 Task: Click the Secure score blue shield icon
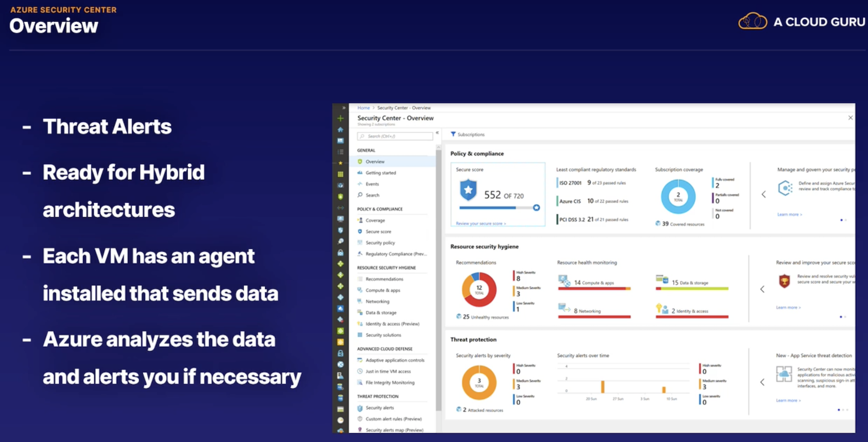(468, 191)
